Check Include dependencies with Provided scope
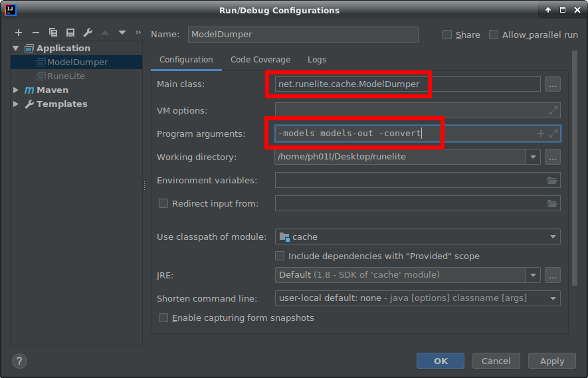This screenshot has height=378, width=588. coord(279,256)
